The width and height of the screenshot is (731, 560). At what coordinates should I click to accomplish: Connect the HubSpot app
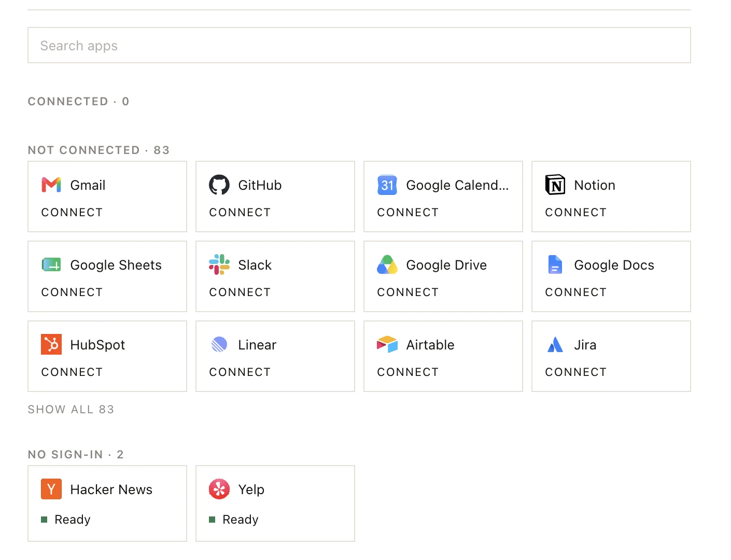coord(72,372)
